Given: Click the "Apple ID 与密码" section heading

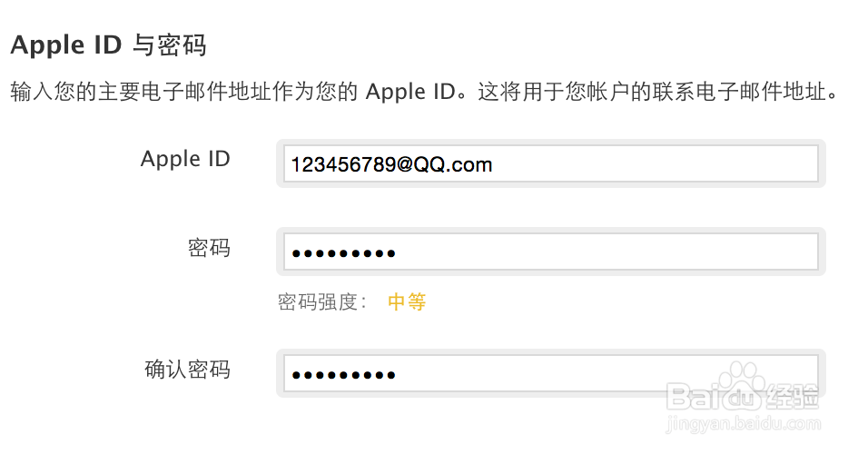Looking at the screenshot, I should pos(108,44).
